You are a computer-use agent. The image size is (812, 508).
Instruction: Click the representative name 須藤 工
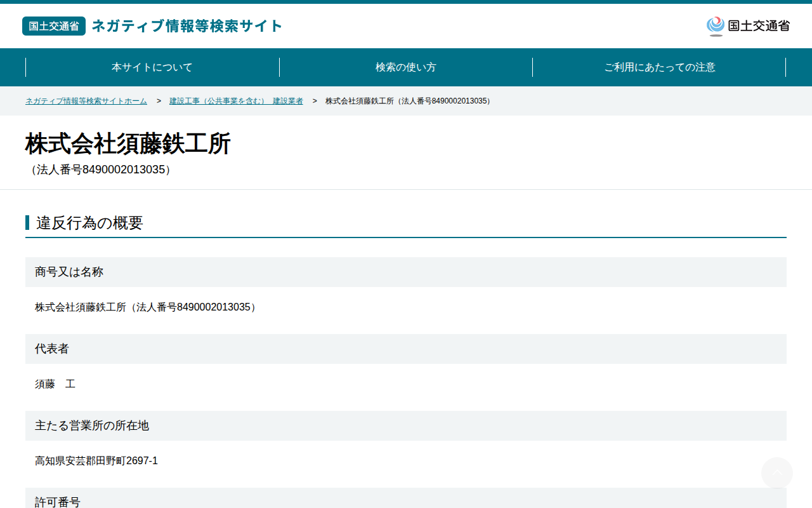click(55, 384)
